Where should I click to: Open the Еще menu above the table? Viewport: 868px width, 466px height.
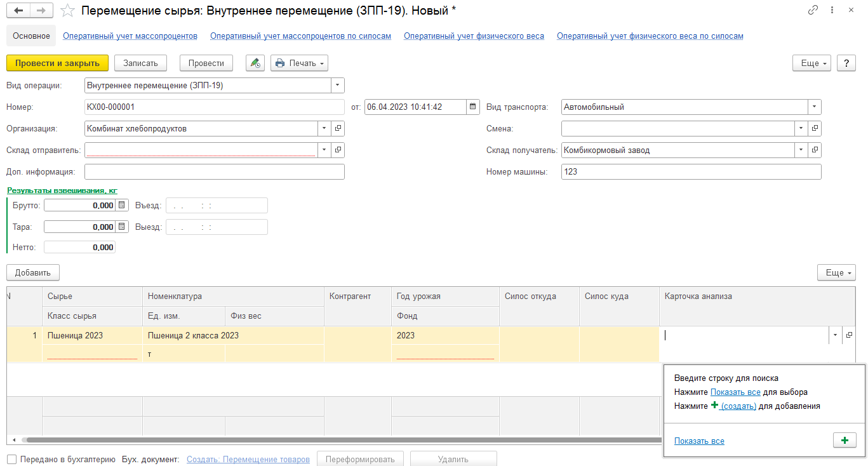coord(837,272)
